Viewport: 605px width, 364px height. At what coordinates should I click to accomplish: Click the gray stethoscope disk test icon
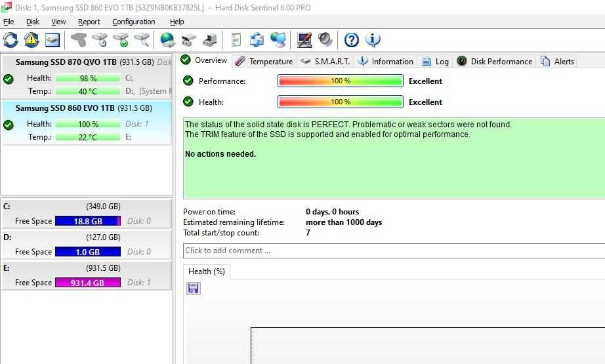point(79,40)
